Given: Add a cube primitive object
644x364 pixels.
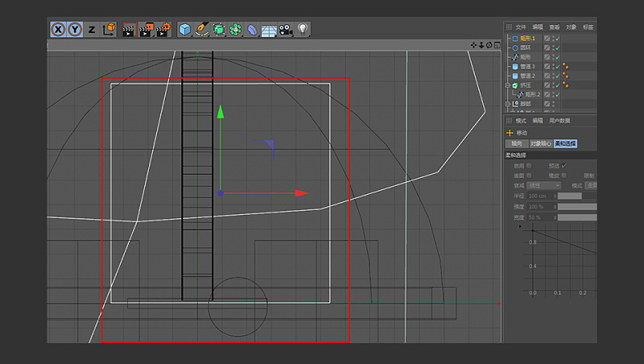Looking at the screenshot, I should pyautogui.click(x=185, y=30).
